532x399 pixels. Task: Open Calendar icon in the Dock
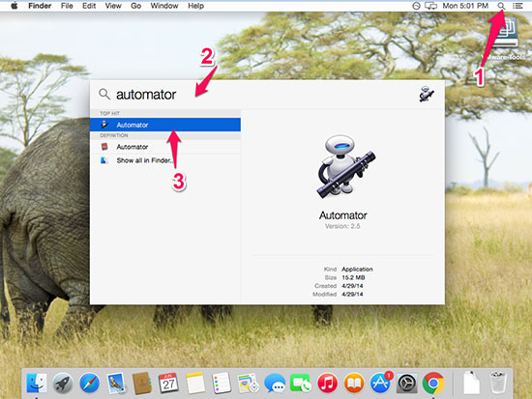click(x=168, y=384)
